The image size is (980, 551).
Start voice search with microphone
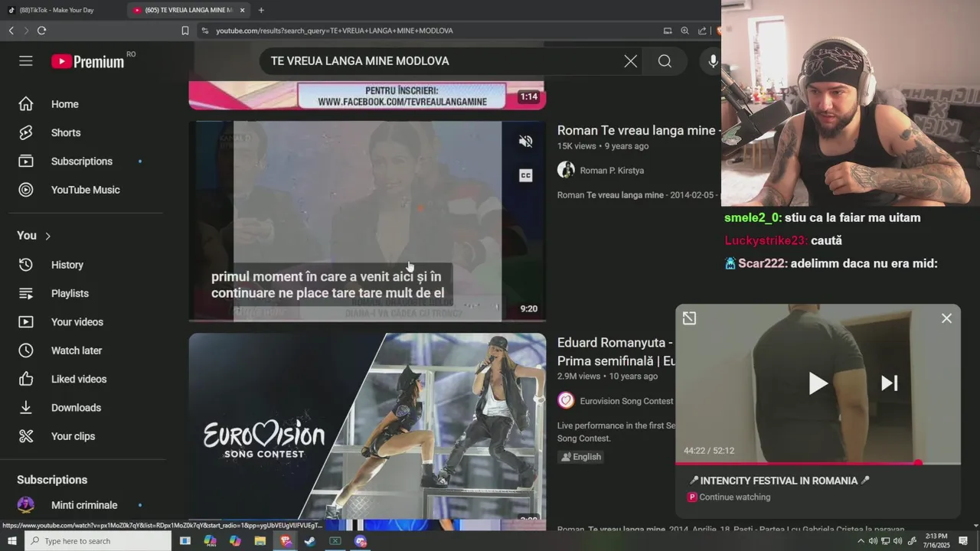(x=713, y=61)
